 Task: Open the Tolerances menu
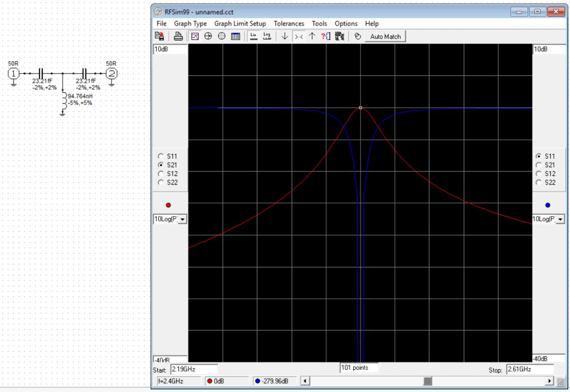(x=289, y=24)
